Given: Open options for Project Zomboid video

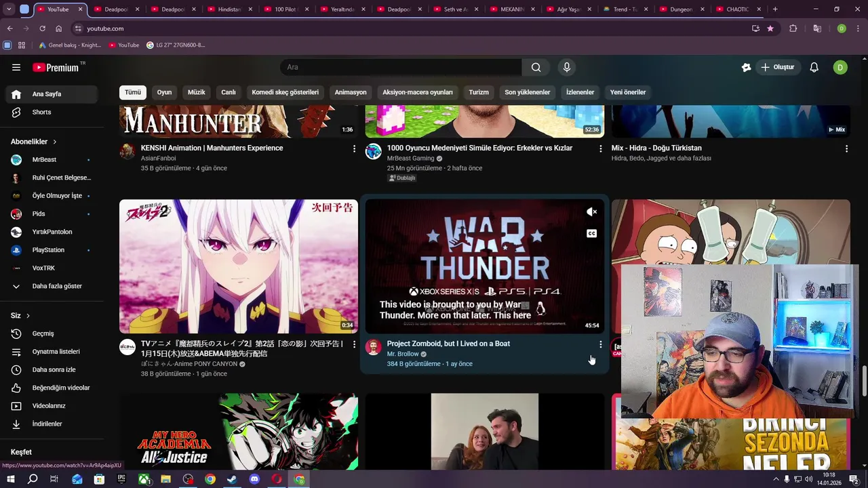Looking at the screenshot, I should point(600,344).
